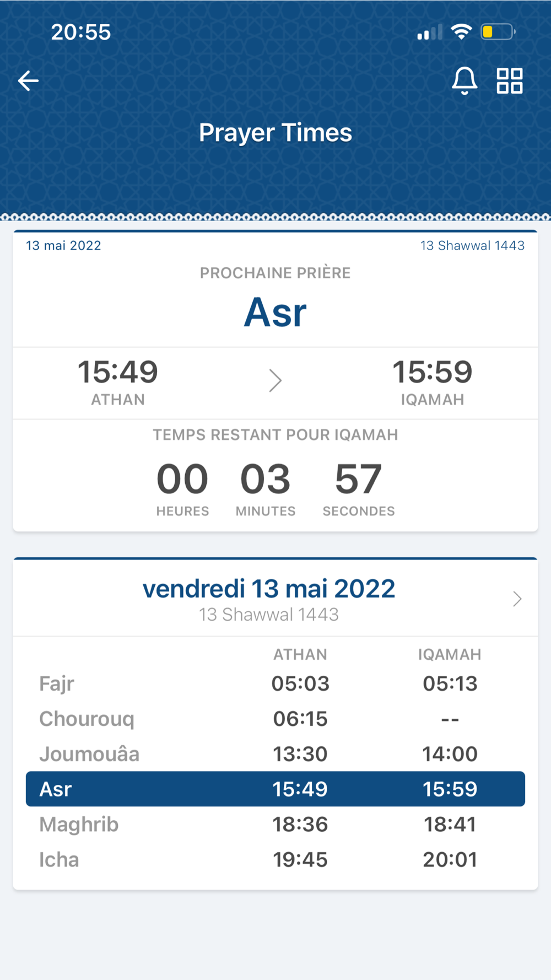Open notifications bell icon

464,81
